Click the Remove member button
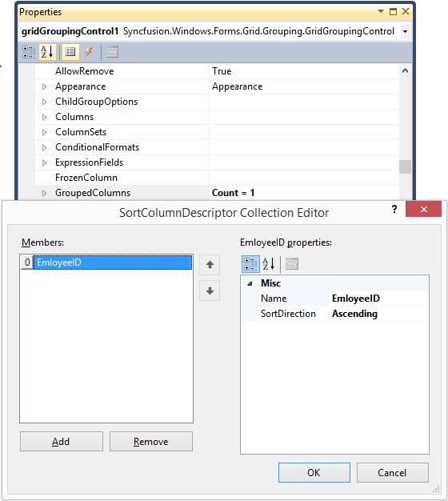448x501 pixels. coord(151,442)
